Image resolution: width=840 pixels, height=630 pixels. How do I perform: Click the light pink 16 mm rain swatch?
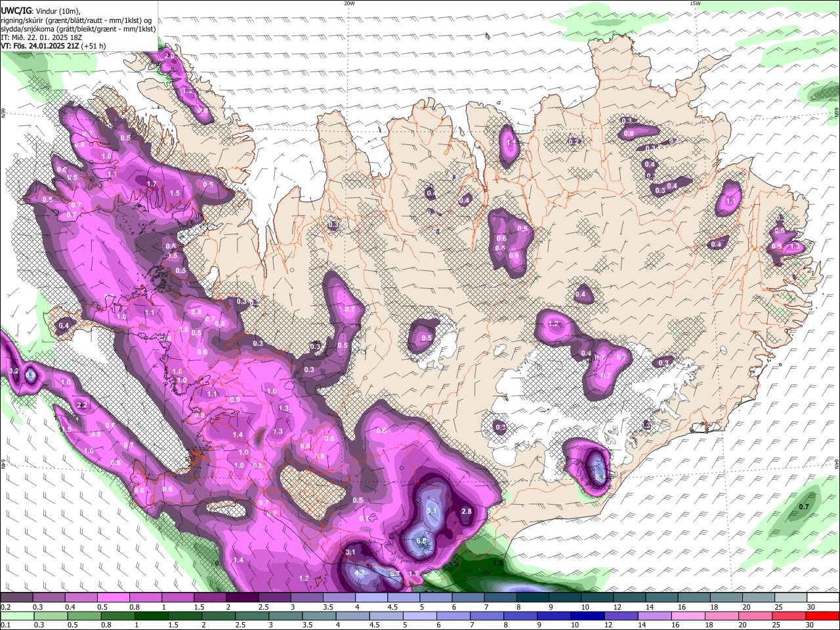687,616
